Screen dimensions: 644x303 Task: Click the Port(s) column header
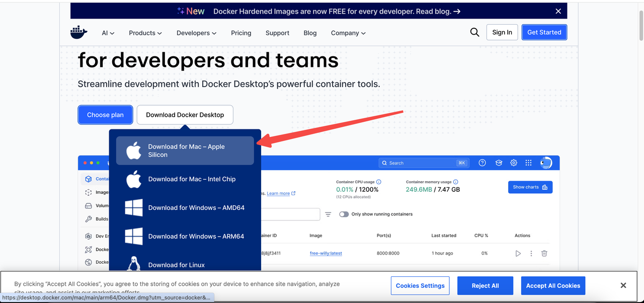tap(383, 236)
